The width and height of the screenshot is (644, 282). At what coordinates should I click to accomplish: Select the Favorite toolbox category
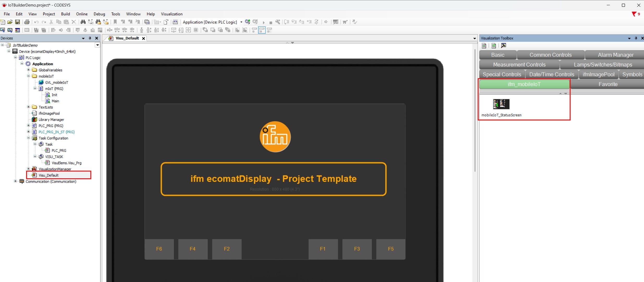[608, 84]
